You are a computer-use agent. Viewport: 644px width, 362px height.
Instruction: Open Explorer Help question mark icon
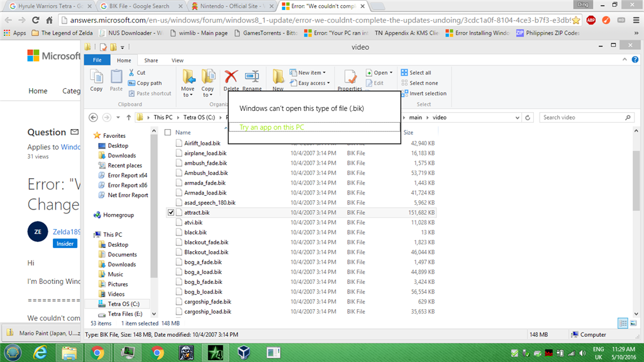click(x=635, y=60)
